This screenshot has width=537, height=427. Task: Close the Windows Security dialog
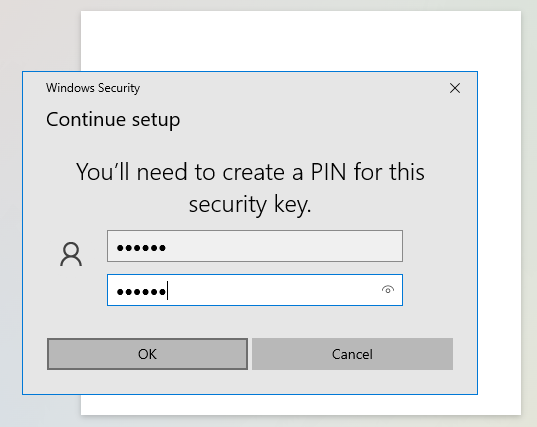tap(455, 88)
